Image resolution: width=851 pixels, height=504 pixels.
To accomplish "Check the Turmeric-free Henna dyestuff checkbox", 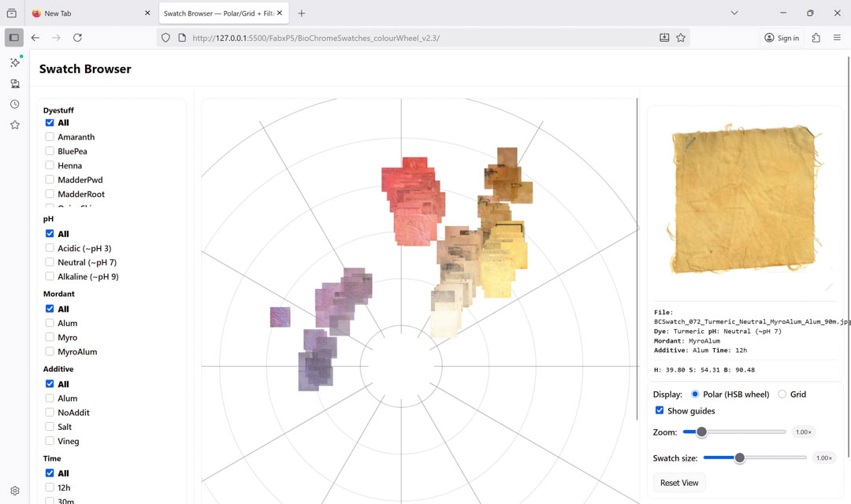I will click(50, 165).
